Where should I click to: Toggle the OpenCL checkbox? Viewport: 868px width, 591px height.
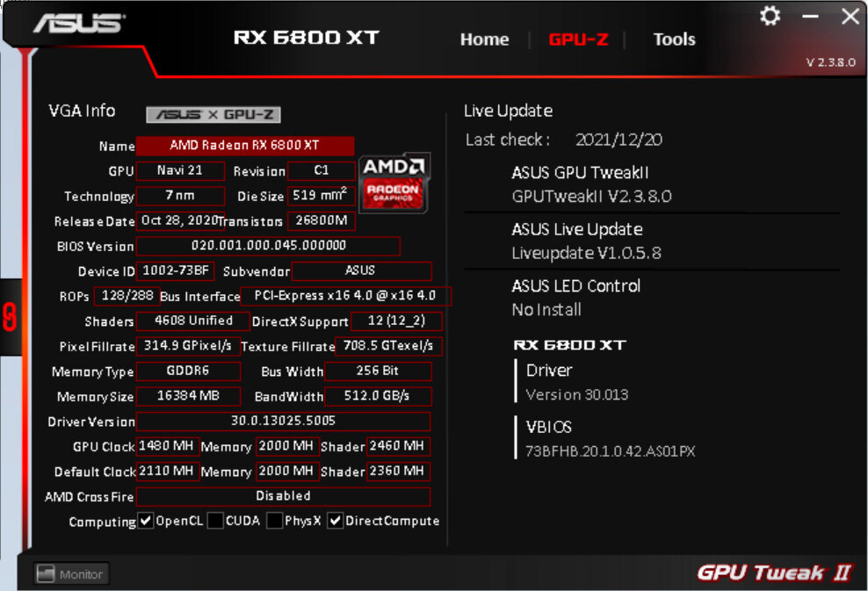146,522
